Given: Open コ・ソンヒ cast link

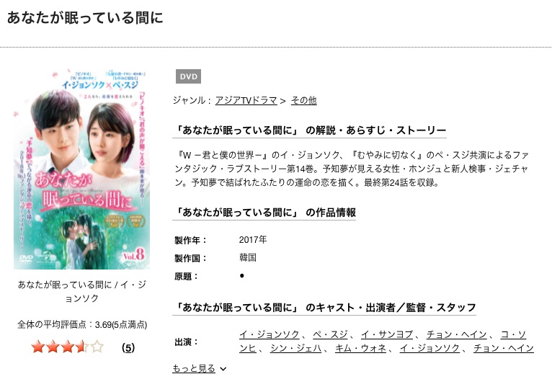Looking at the screenshot, I should 513,334.
